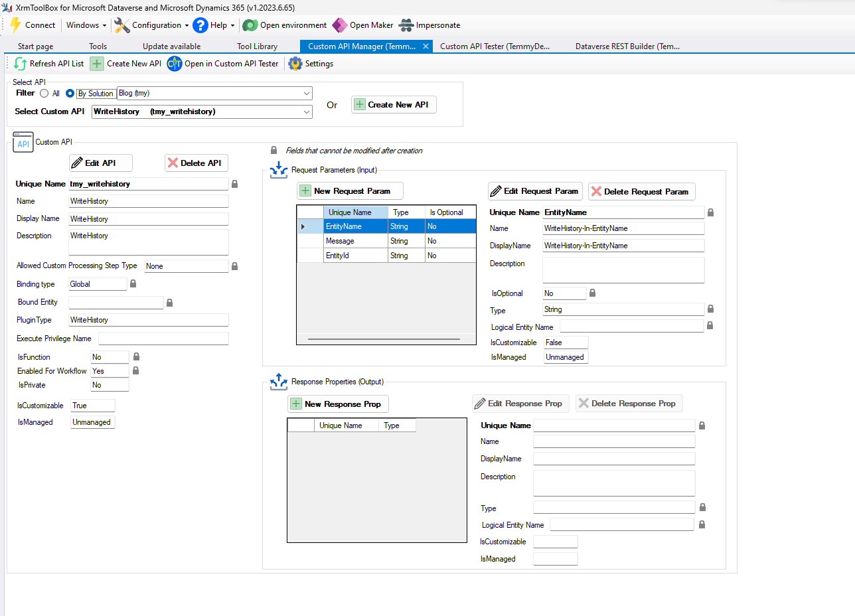Click the lock icon beside IsFunction
The height and width of the screenshot is (616, 855).
coord(136,357)
